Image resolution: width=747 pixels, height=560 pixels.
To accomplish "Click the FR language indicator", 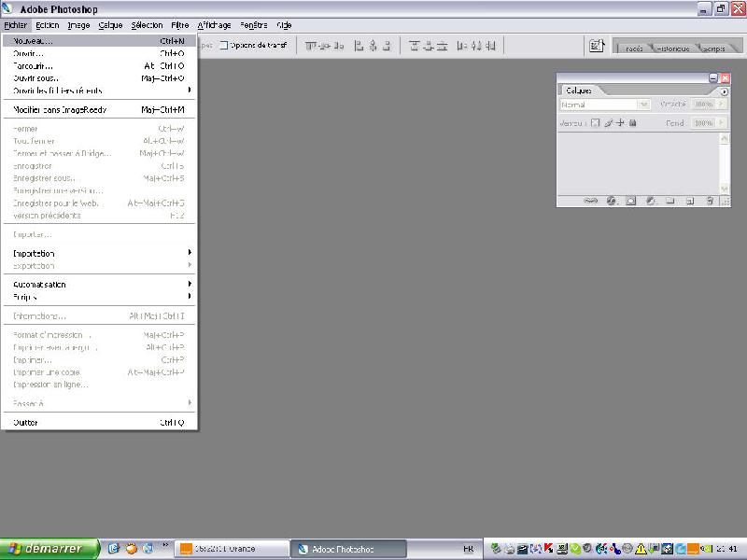I will click(x=469, y=549).
